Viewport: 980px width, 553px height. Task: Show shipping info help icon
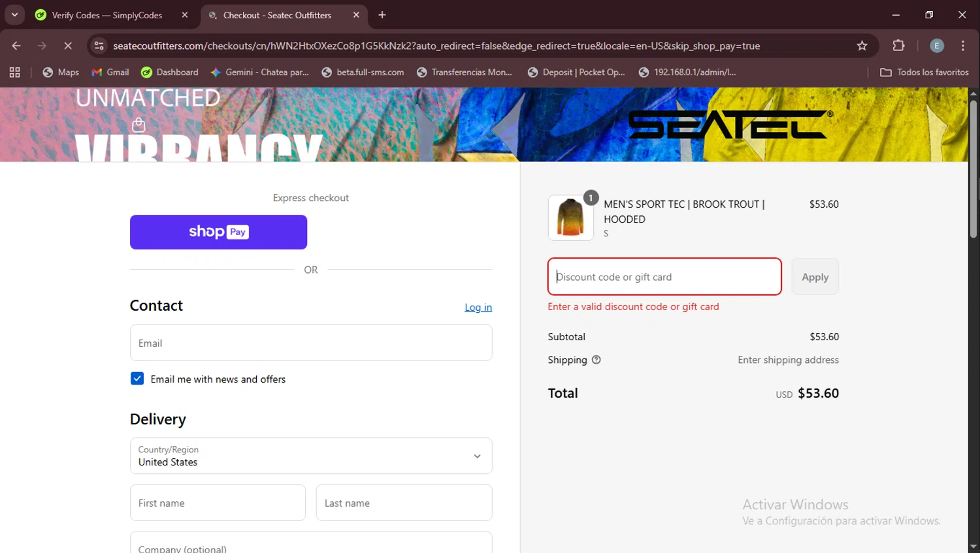(596, 360)
